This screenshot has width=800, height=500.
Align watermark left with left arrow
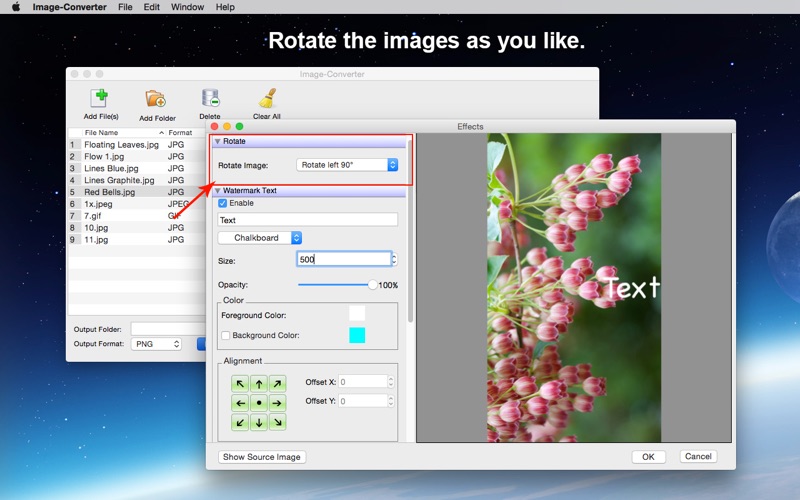coord(240,403)
